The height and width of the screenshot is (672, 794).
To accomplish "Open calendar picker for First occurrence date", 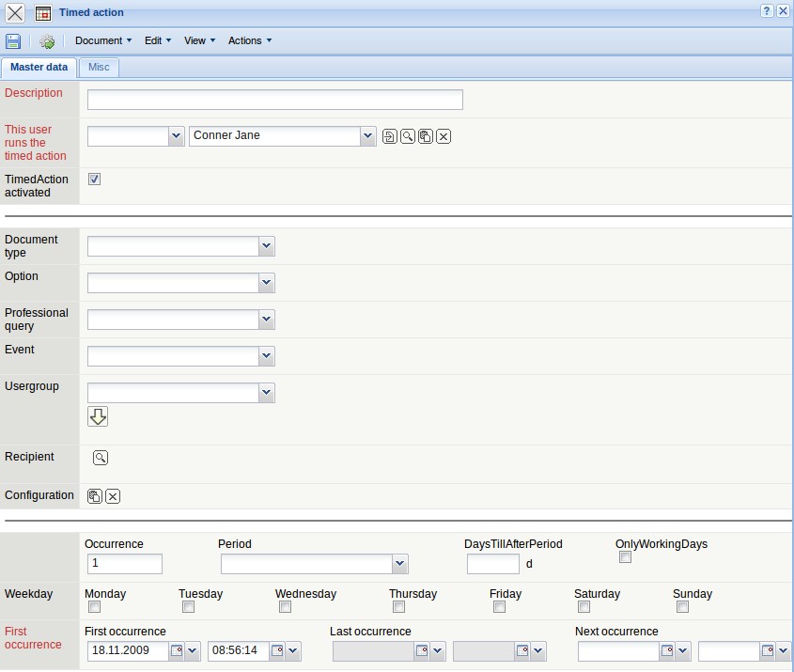I will tap(177, 650).
